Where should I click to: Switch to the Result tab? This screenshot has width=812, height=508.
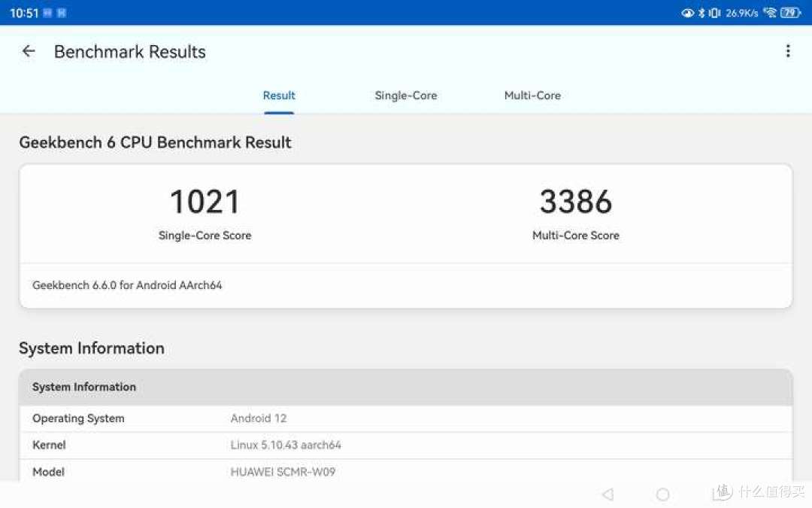[279, 96]
